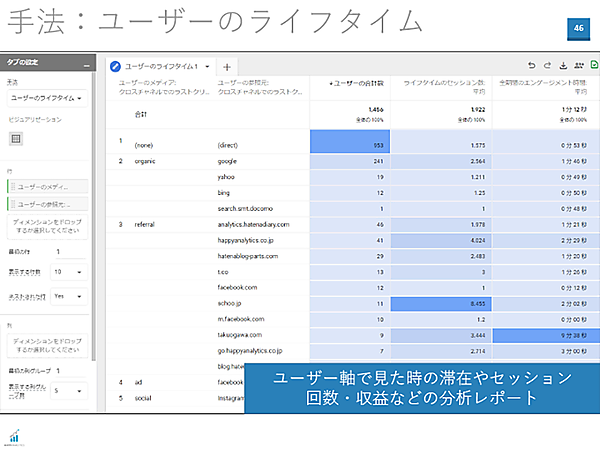The image size is (600, 450).
Task: Click the highlighted 953 users cell
Action: [350, 144]
